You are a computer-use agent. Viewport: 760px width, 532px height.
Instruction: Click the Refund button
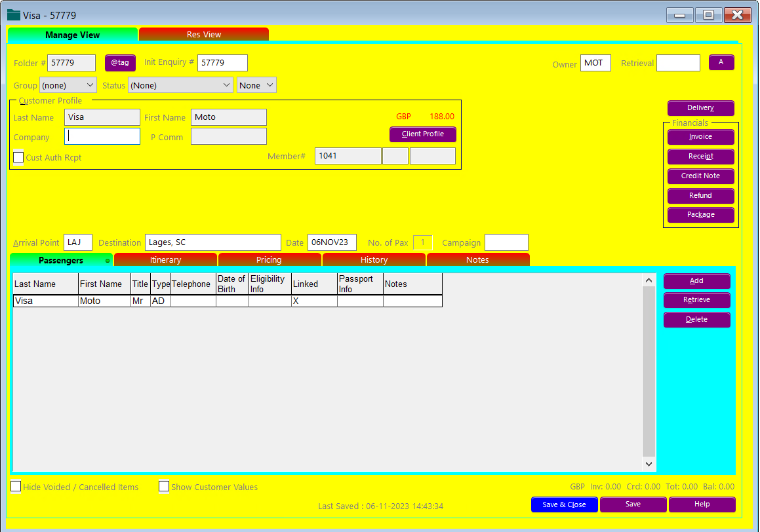coord(701,195)
